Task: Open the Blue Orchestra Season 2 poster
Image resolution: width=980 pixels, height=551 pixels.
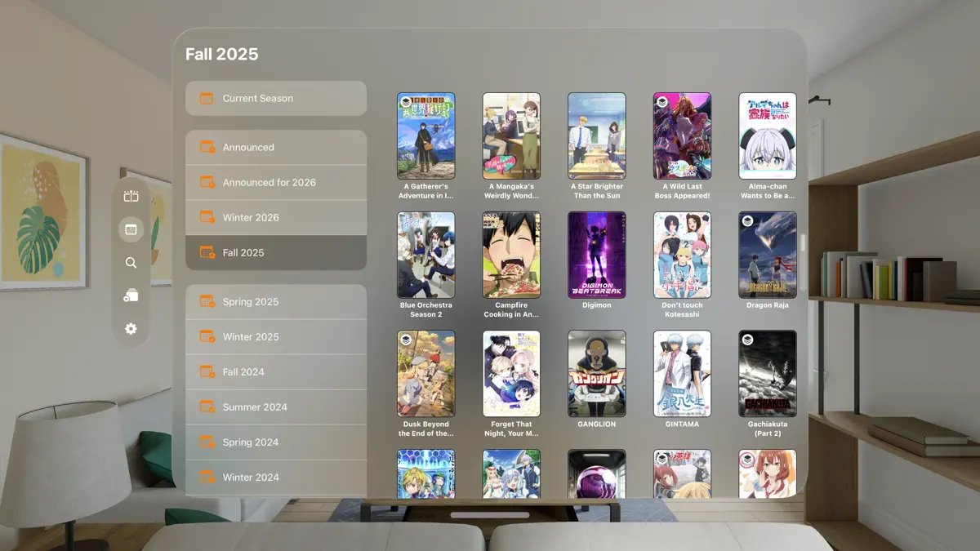Action: (426, 255)
